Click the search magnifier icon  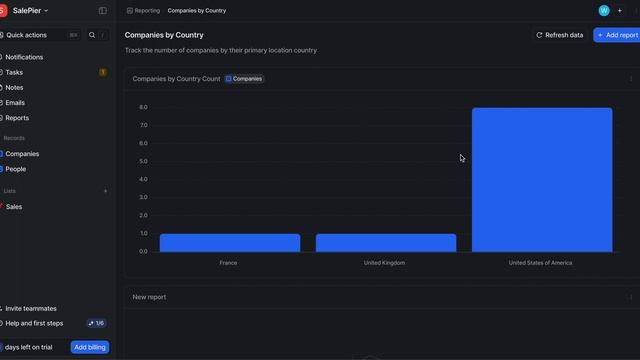pos(92,35)
